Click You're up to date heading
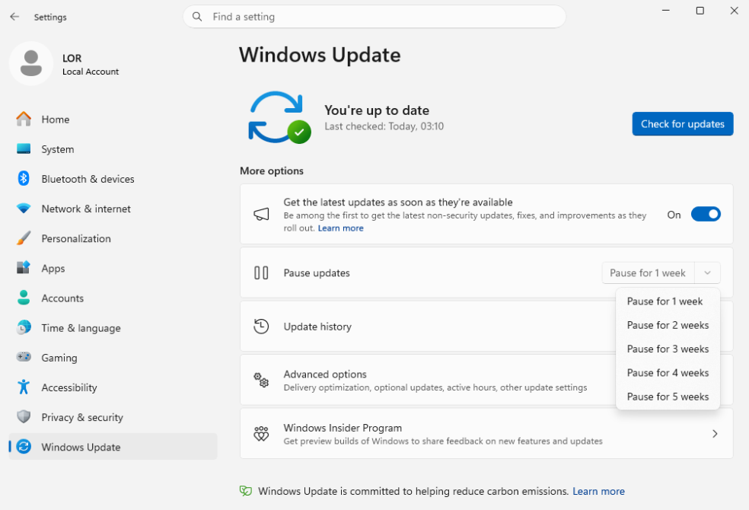This screenshot has height=510, width=749. tap(377, 110)
